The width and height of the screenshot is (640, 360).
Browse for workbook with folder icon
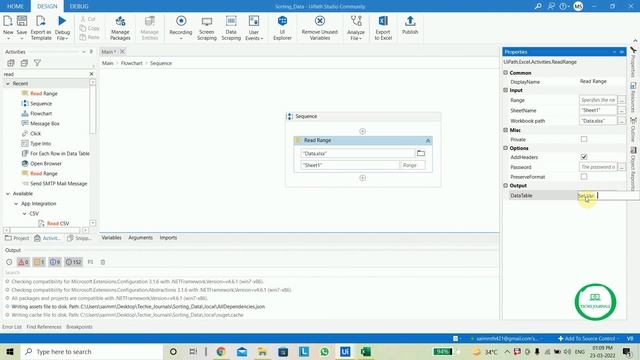tap(420, 153)
